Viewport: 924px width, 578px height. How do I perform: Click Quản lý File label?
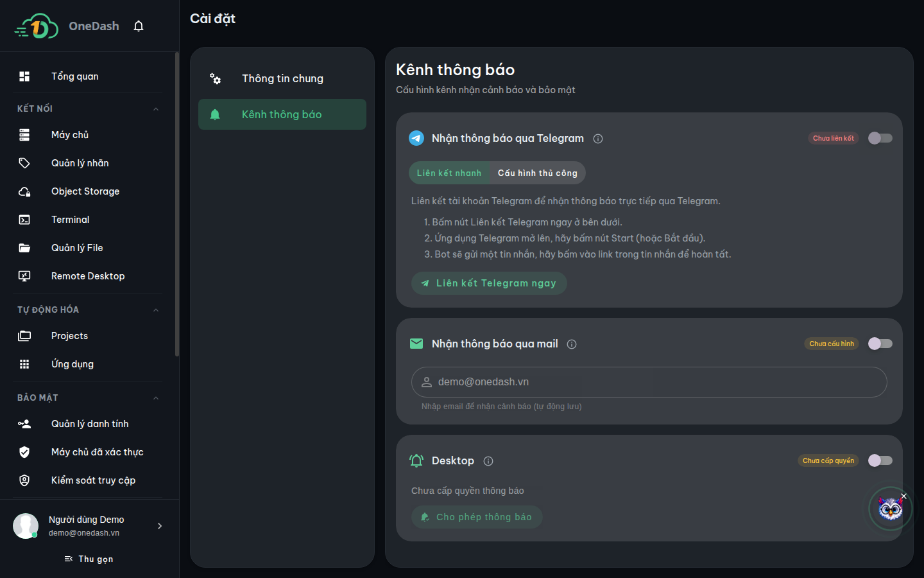pyautogui.click(x=77, y=248)
